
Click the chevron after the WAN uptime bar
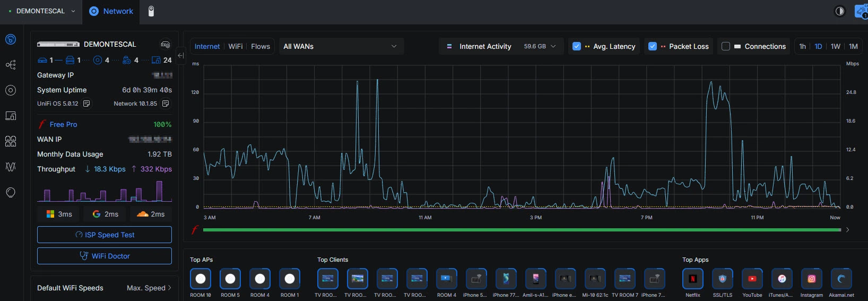(847, 230)
